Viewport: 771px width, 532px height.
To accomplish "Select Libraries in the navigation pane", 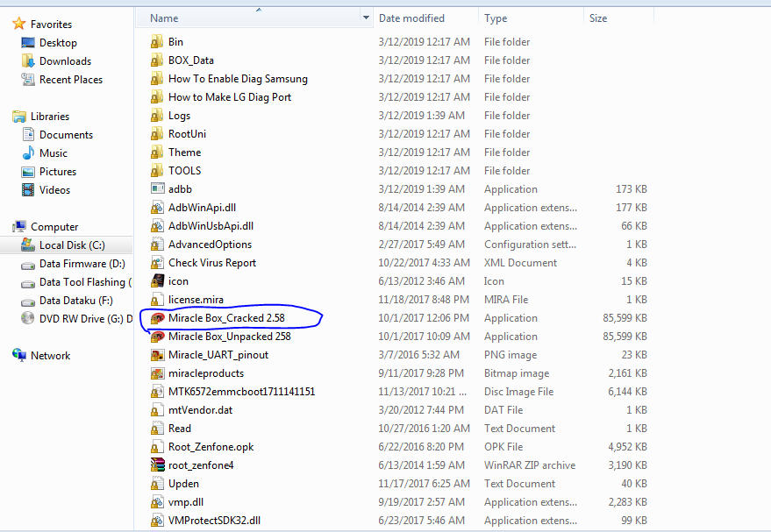I will pos(50,117).
